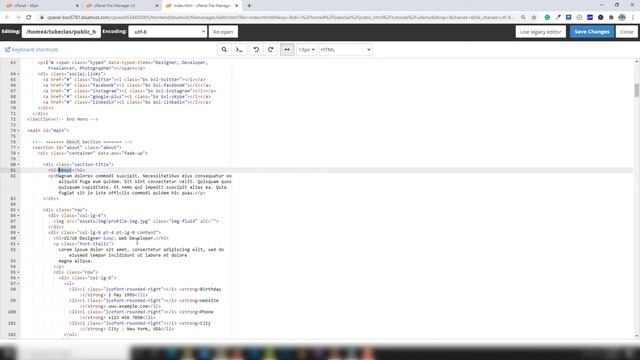Click Use legacy editor button
Viewport: 640px width, 360px height.
tap(540, 31)
